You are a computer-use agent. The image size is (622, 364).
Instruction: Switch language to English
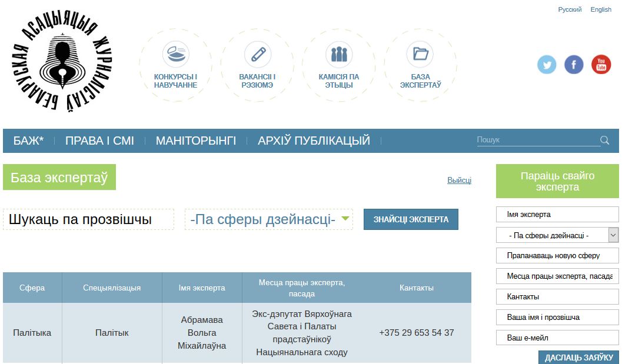pos(601,9)
